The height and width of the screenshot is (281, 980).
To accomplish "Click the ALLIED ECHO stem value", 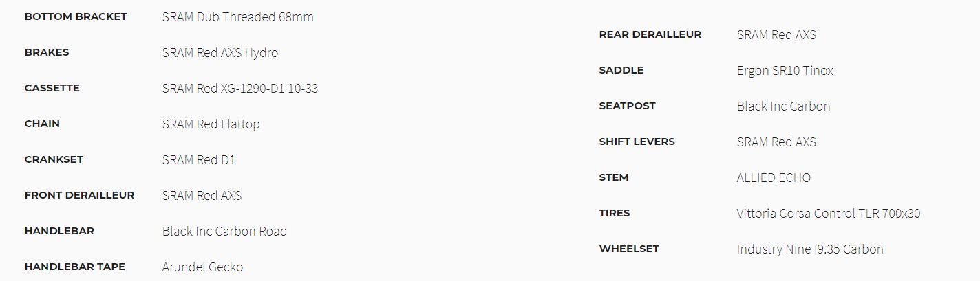I will (x=774, y=178).
